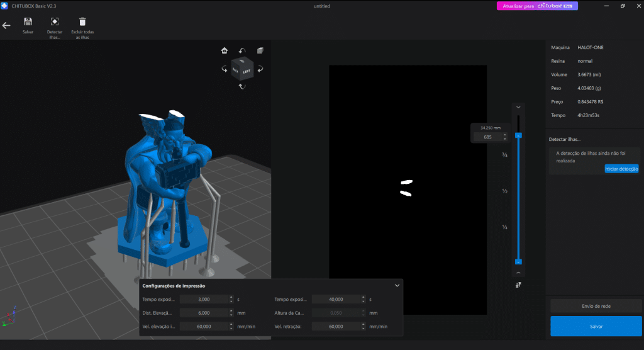644x350 pixels.
Task: Rotate view left with arrow beside cube
Action: click(225, 69)
